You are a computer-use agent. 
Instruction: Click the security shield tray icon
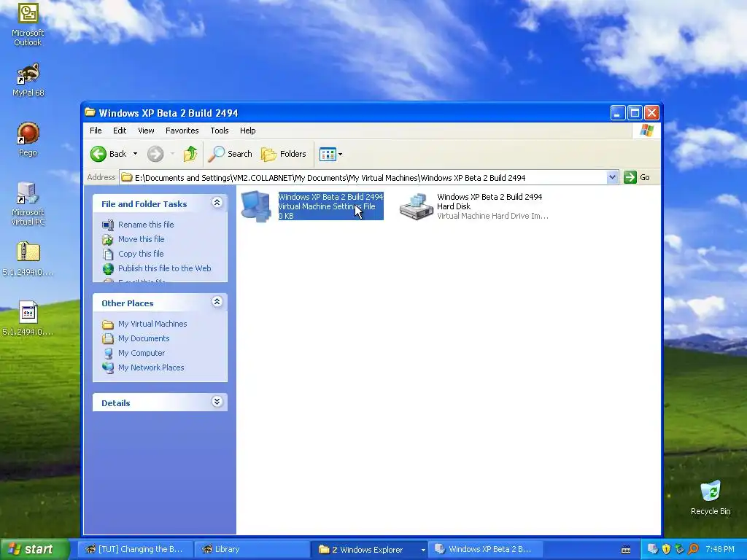[x=666, y=549]
